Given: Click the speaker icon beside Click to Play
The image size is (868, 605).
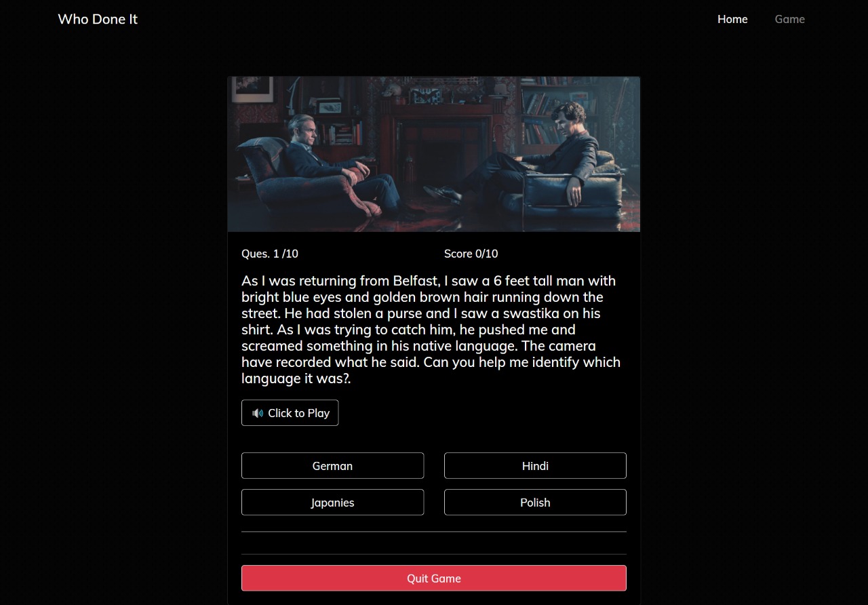Looking at the screenshot, I should click(x=258, y=413).
